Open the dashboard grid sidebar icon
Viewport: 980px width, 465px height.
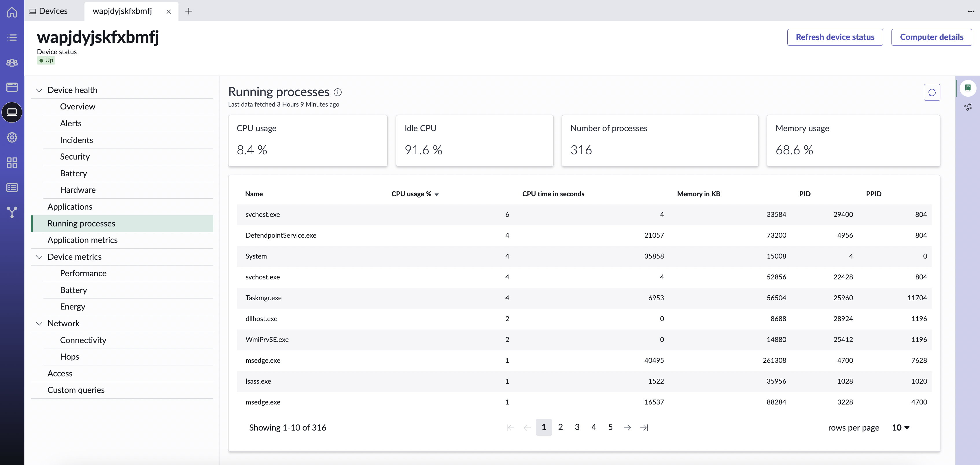tap(12, 163)
